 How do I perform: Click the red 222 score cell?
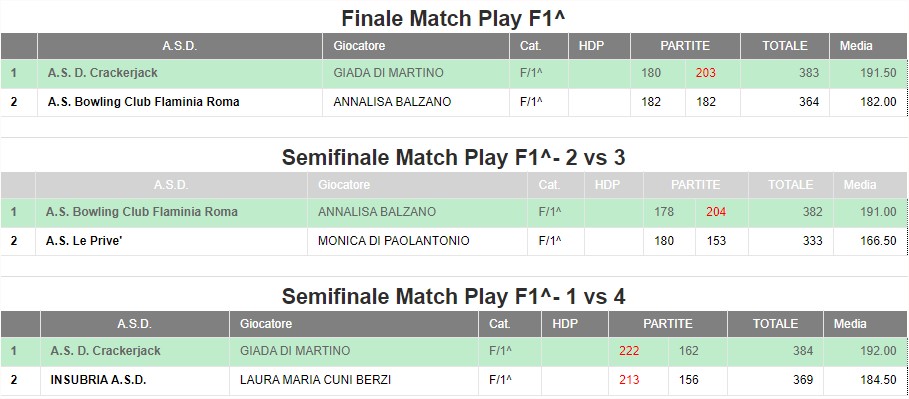point(629,351)
